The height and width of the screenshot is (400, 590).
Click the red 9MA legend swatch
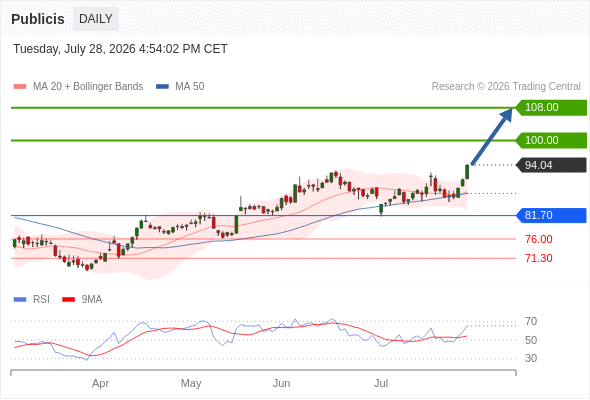point(68,300)
